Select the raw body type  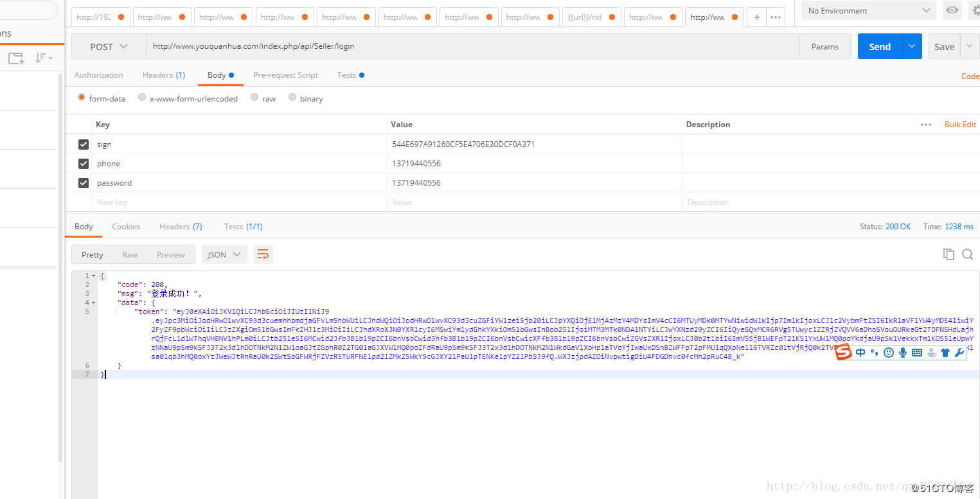tap(254, 98)
